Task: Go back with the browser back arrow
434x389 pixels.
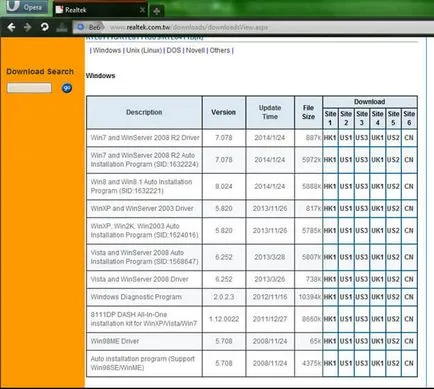Action: (x=11, y=27)
